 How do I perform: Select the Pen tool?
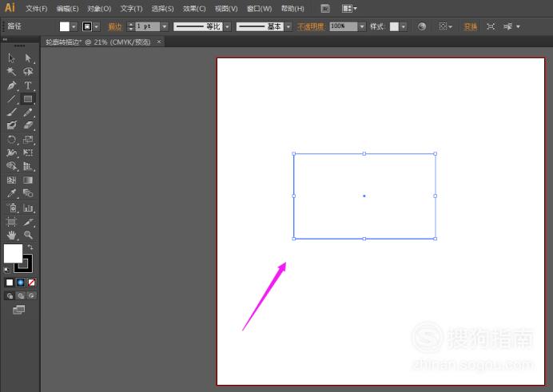point(12,85)
